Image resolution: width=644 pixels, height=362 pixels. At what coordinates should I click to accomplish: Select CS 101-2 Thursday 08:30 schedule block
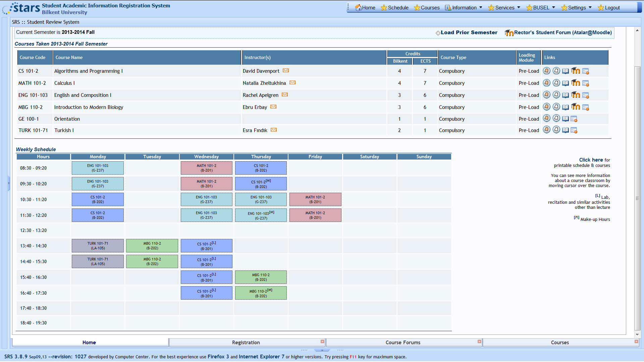tap(261, 168)
